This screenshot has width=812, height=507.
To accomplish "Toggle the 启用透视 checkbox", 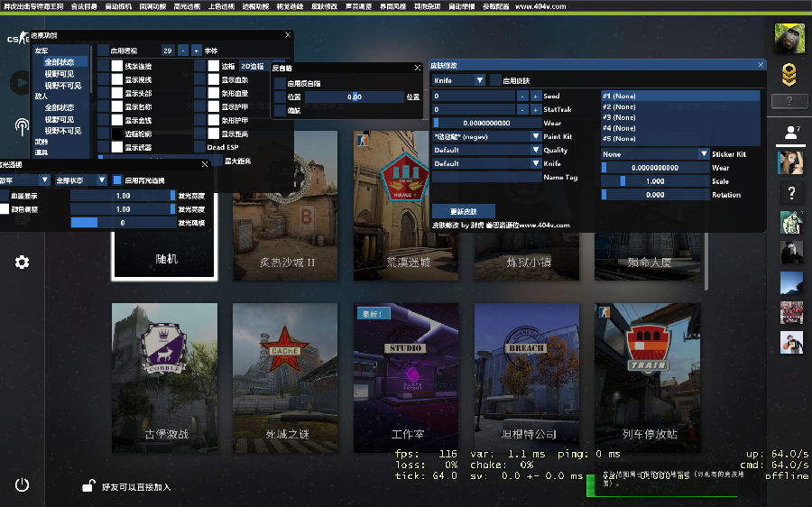I will pyautogui.click(x=103, y=51).
